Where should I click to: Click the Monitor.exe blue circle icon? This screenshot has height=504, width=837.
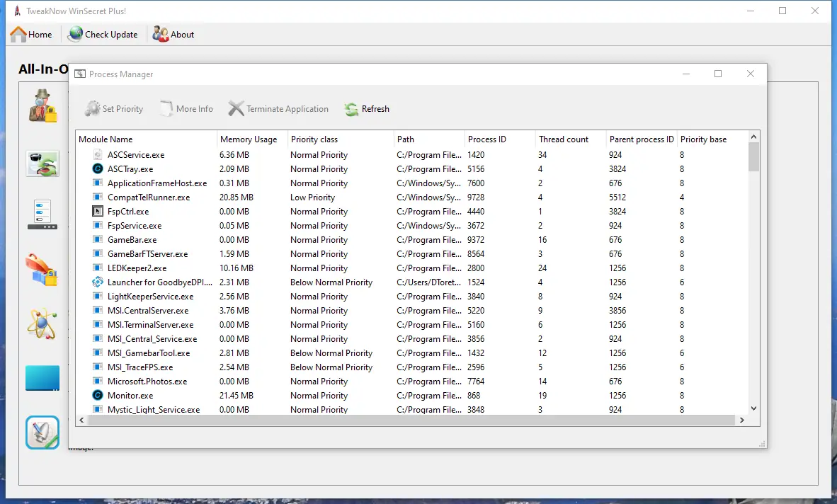pyautogui.click(x=98, y=396)
